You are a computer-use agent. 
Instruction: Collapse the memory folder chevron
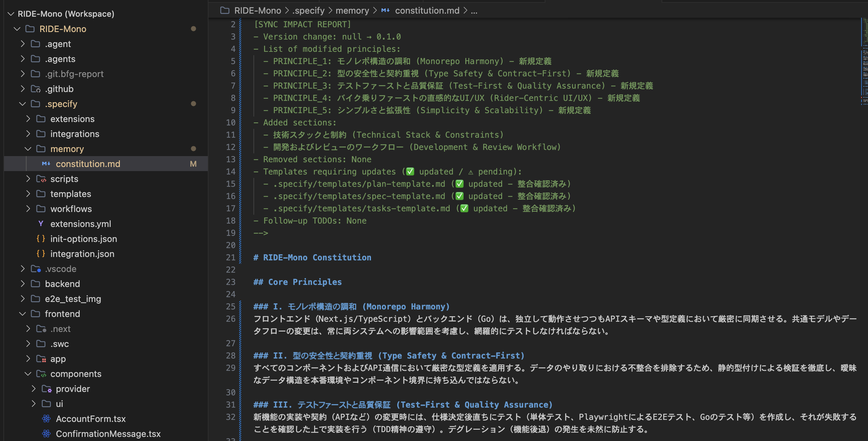click(28, 149)
